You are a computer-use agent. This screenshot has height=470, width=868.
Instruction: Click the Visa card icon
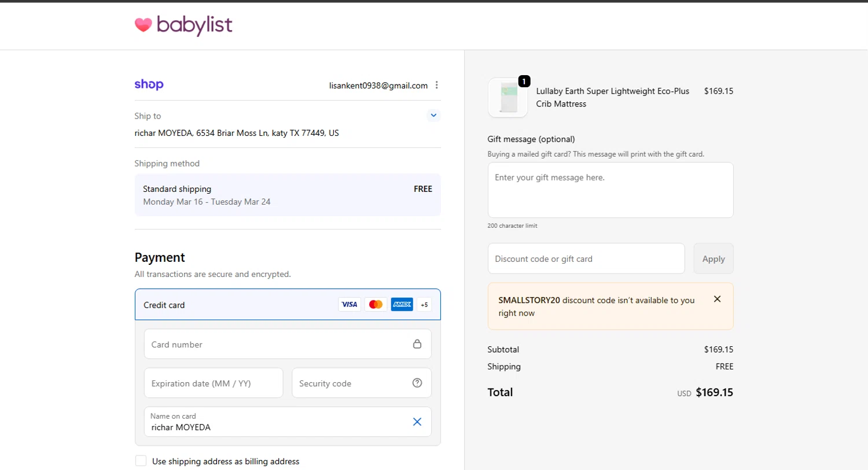350,305
